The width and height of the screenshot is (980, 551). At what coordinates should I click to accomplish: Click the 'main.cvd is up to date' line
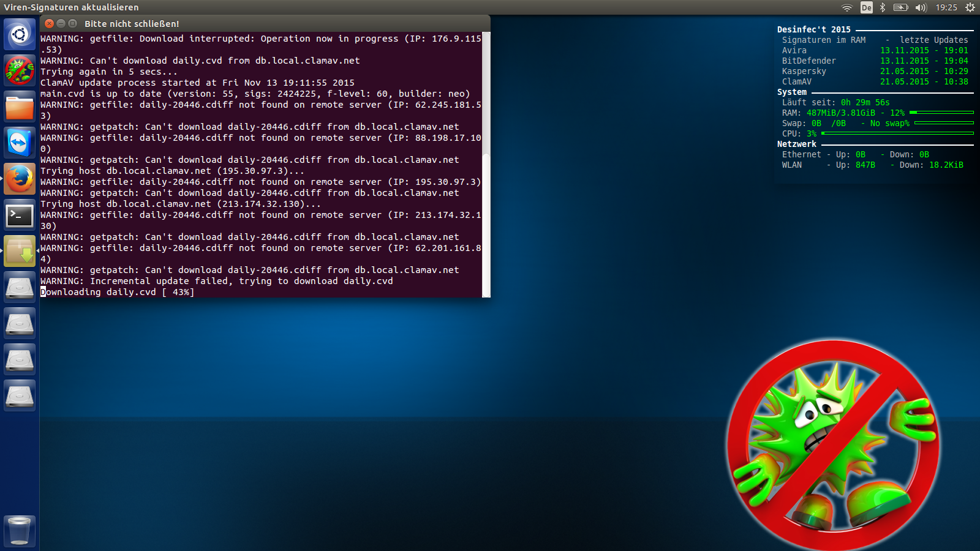[255, 94]
